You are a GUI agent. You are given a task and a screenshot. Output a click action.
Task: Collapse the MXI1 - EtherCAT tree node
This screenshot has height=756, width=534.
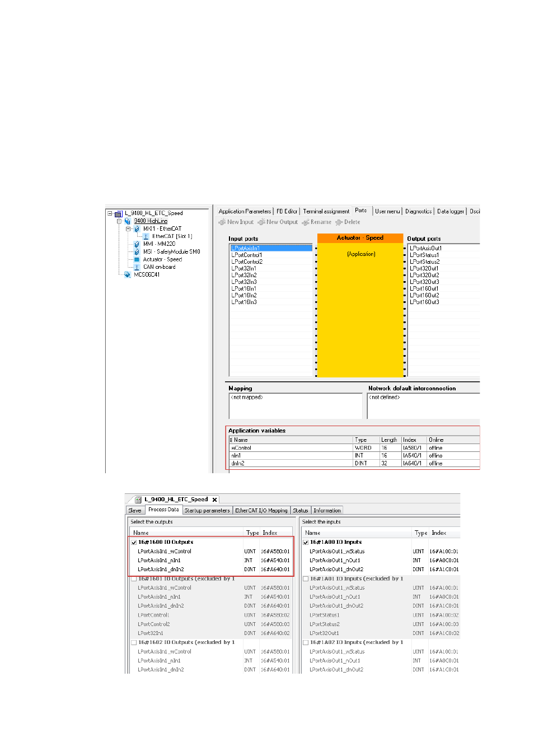pyautogui.click(x=128, y=228)
